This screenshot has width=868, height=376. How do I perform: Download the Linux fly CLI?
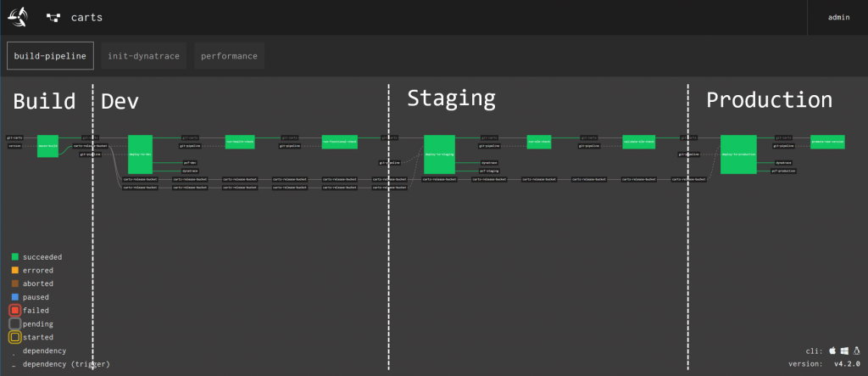click(x=857, y=351)
